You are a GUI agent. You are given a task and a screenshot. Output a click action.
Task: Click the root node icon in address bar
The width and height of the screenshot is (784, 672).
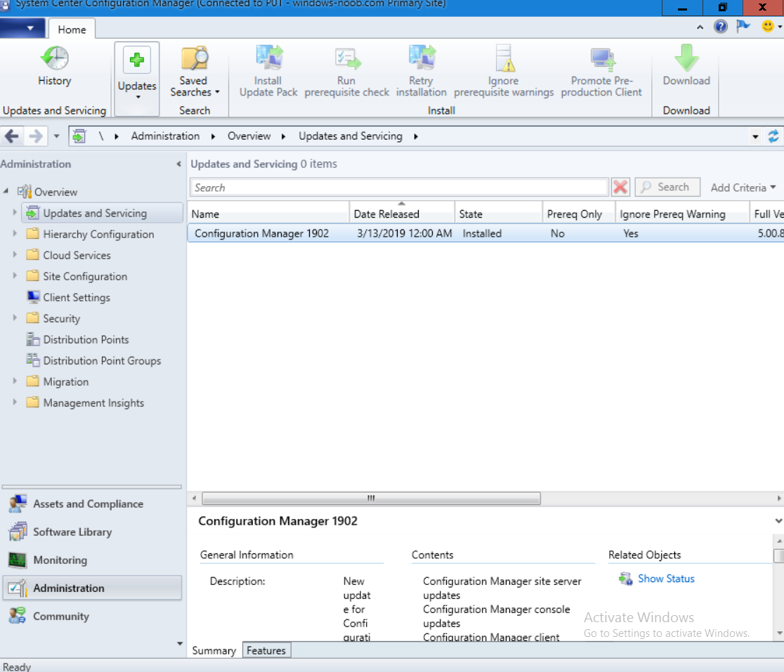pos(79,136)
